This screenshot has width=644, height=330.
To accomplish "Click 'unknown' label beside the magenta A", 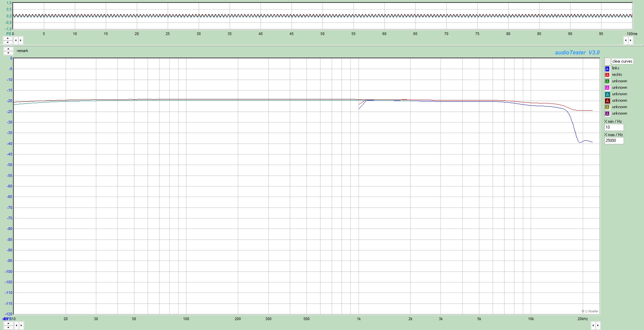I will [x=620, y=87].
